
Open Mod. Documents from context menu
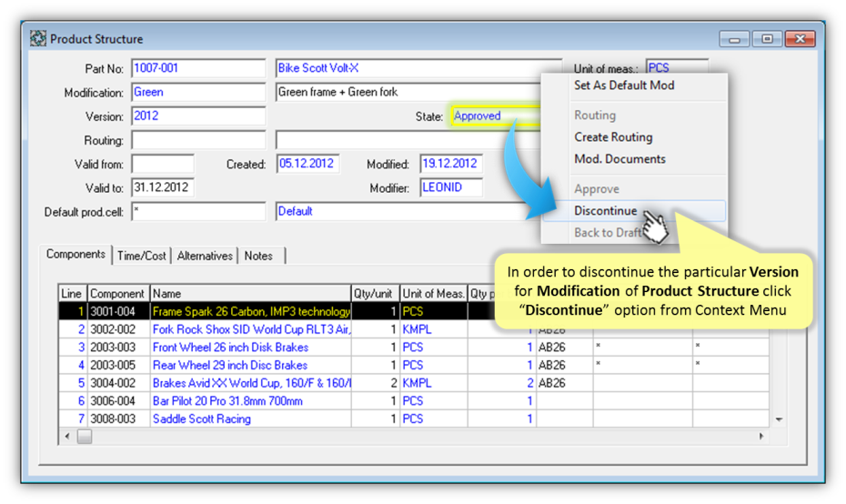[619, 159]
